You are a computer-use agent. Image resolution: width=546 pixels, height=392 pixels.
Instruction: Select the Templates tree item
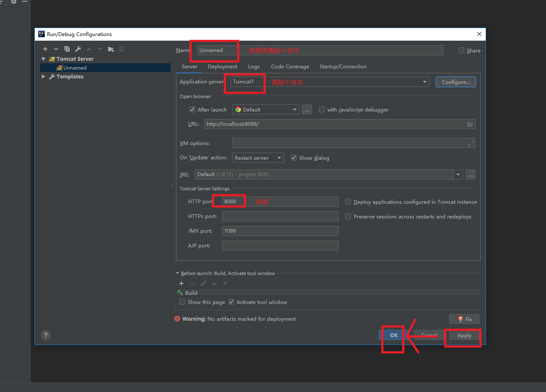106,77
